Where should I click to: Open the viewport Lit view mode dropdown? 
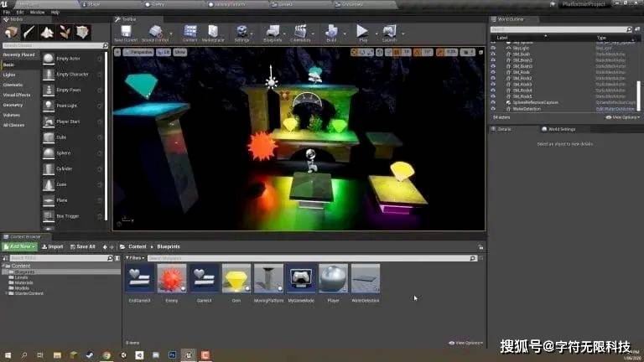(x=163, y=52)
